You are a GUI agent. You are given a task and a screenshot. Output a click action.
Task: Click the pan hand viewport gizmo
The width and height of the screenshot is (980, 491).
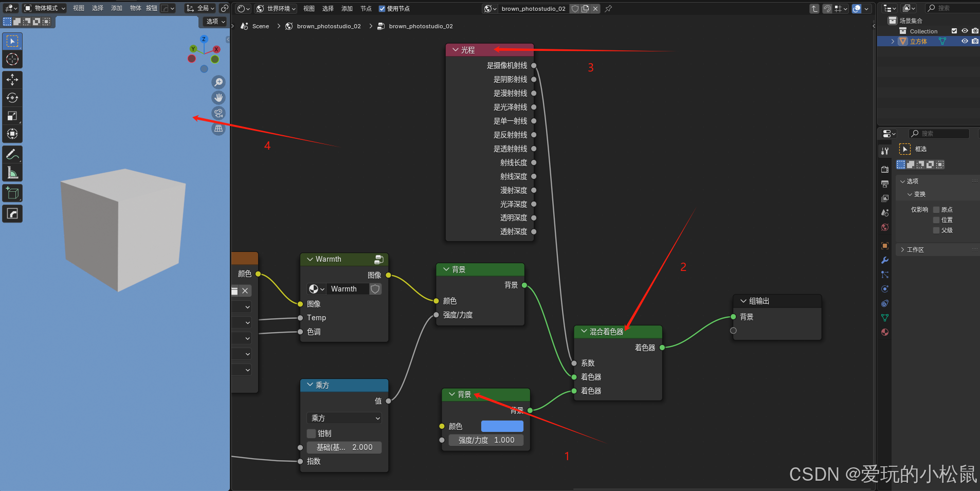click(219, 98)
